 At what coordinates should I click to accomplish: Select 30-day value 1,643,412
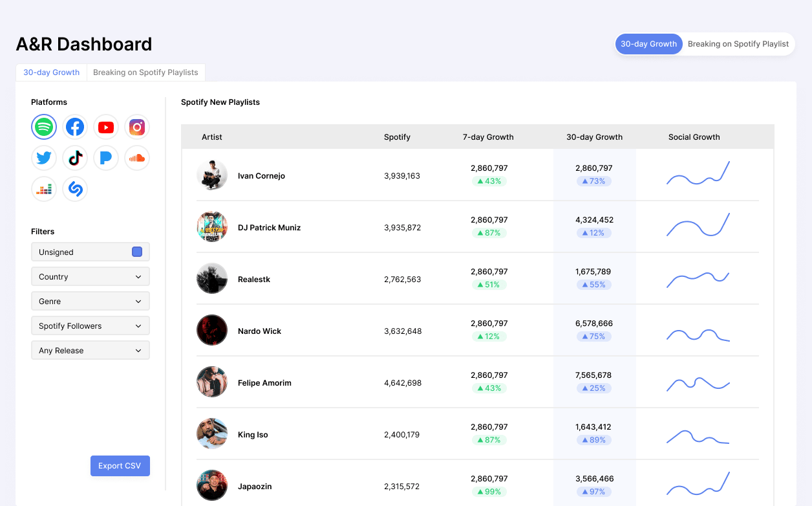(594, 427)
